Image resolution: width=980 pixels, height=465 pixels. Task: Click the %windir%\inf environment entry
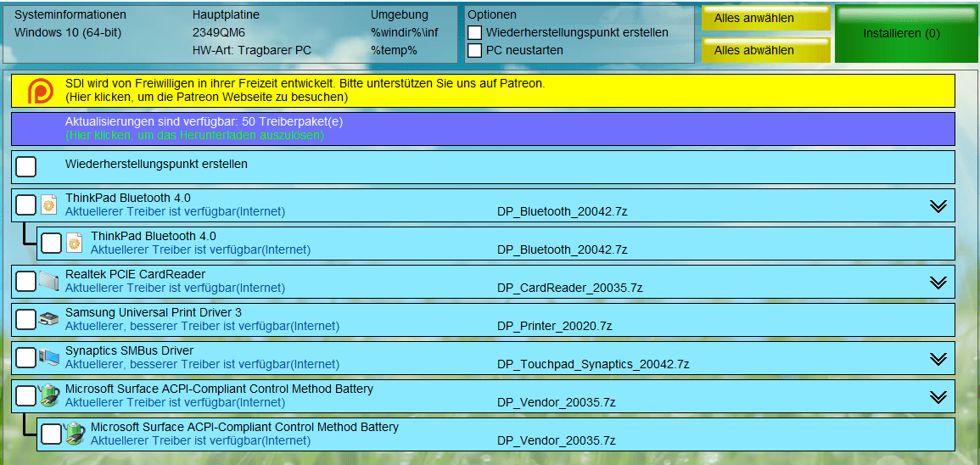tap(405, 32)
